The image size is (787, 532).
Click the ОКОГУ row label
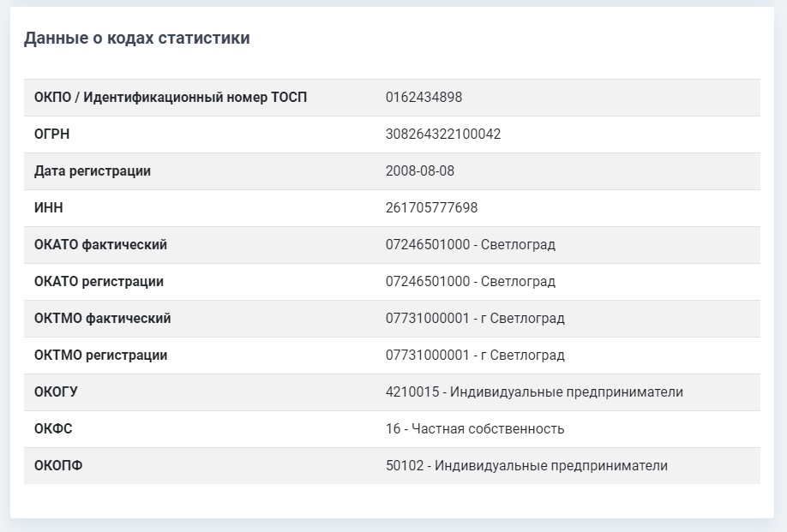point(56,392)
